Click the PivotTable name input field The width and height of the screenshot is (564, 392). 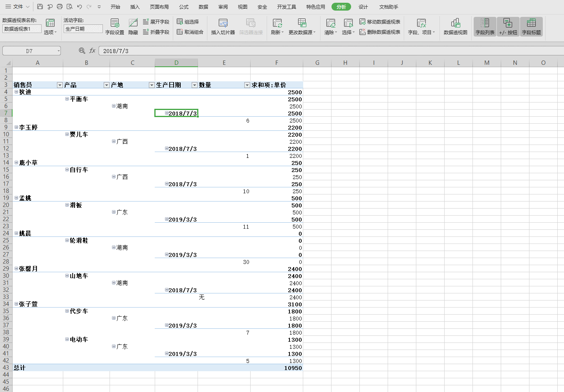[22, 29]
